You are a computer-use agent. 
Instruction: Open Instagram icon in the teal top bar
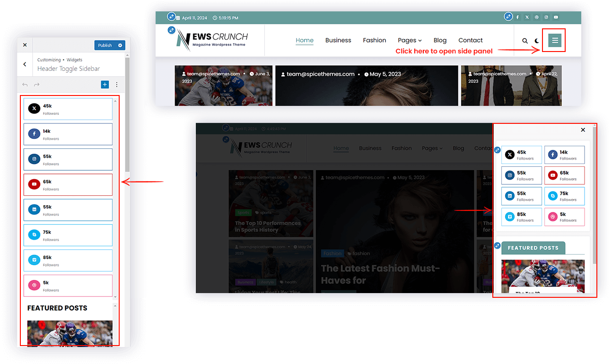(x=546, y=17)
